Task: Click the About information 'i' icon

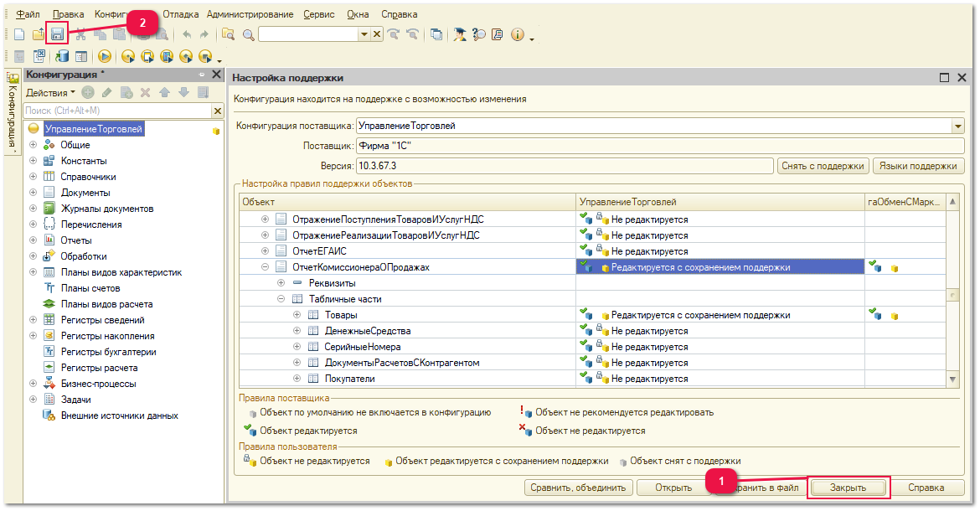Action: (x=517, y=34)
